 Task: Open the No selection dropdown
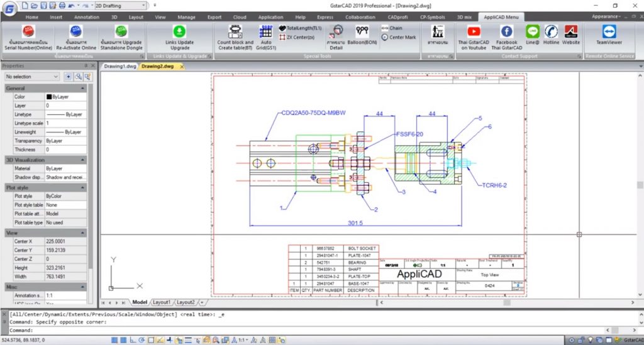(x=31, y=77)
